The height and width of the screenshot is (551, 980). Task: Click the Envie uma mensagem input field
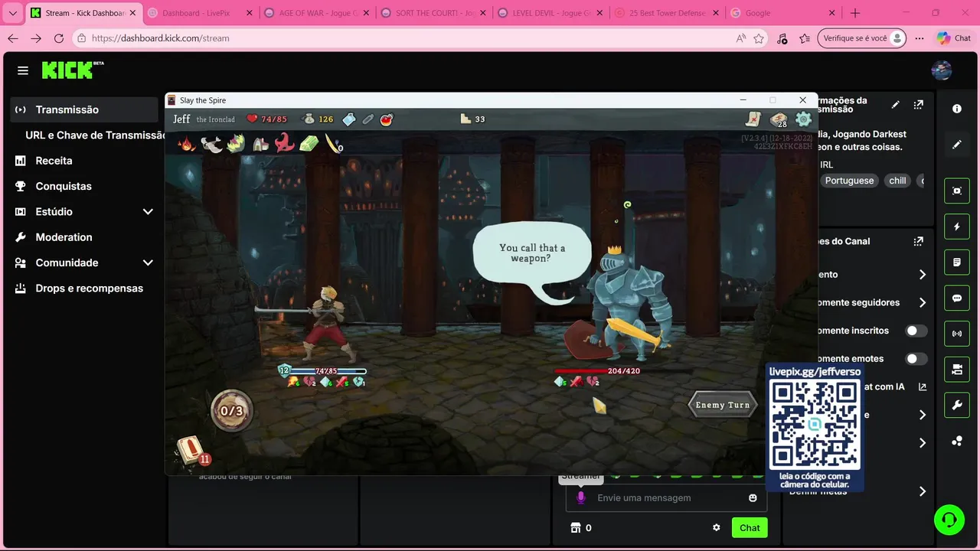point(666,498)
